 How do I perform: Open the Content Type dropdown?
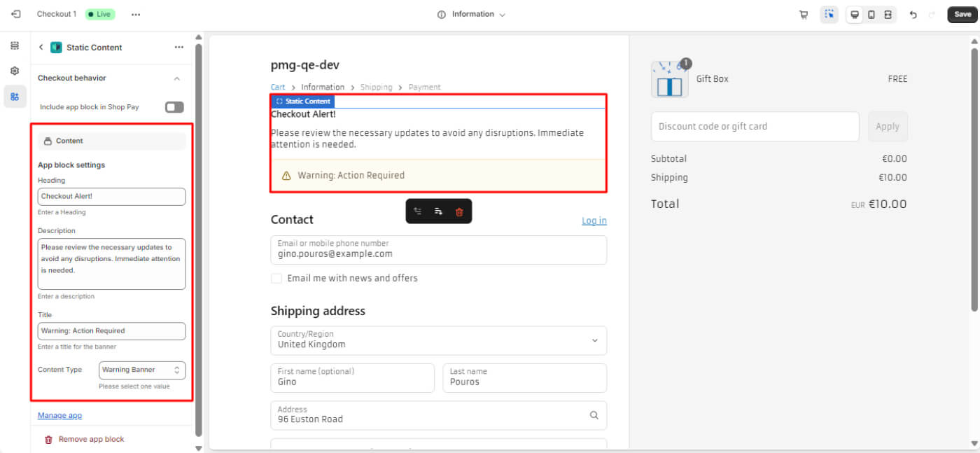click(142, 370)
